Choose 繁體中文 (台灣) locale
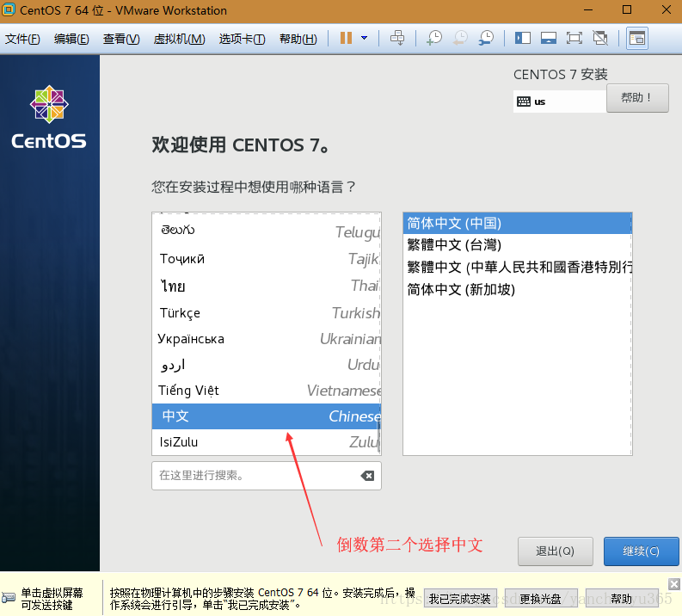The width and height of the screenshot is (682, 616). coord(517,245)
